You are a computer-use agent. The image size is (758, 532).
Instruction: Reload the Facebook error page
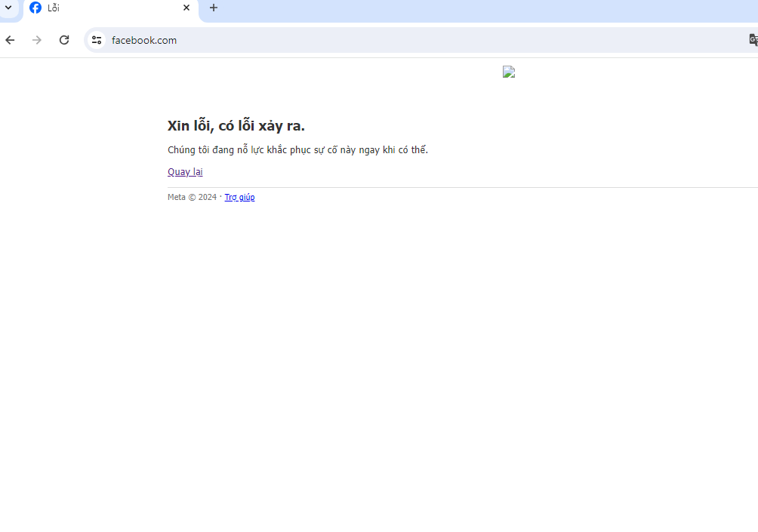pyautogui.click(x=64, y=40)
